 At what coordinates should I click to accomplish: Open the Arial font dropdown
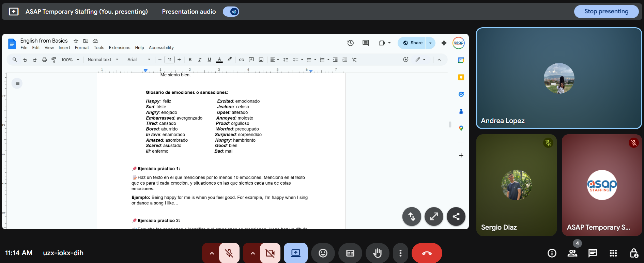coord(139,60)
